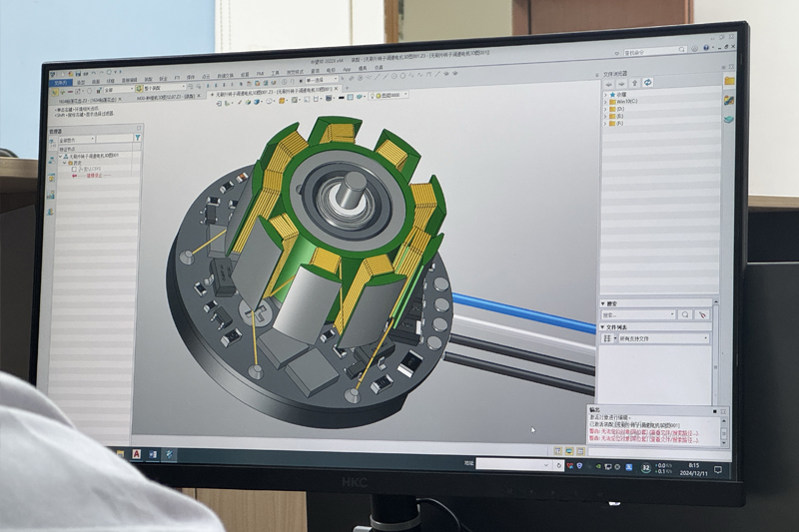This screenshot has height=532, width=799.
Task: Open yellow folder icon on right sidebar
Action: point(730,80)
